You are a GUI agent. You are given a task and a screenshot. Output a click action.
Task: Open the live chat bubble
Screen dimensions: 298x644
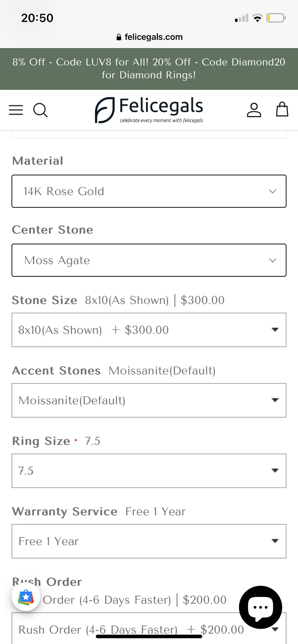(x=261, y=607)
